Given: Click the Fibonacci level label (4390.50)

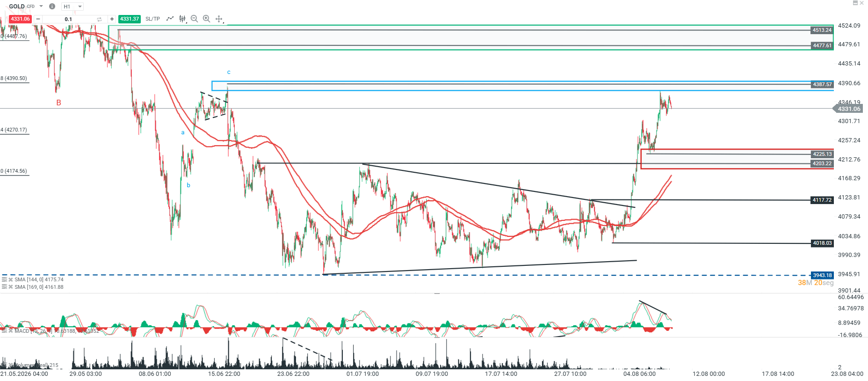Looking at the screenshot, I should tap(14, 78).
